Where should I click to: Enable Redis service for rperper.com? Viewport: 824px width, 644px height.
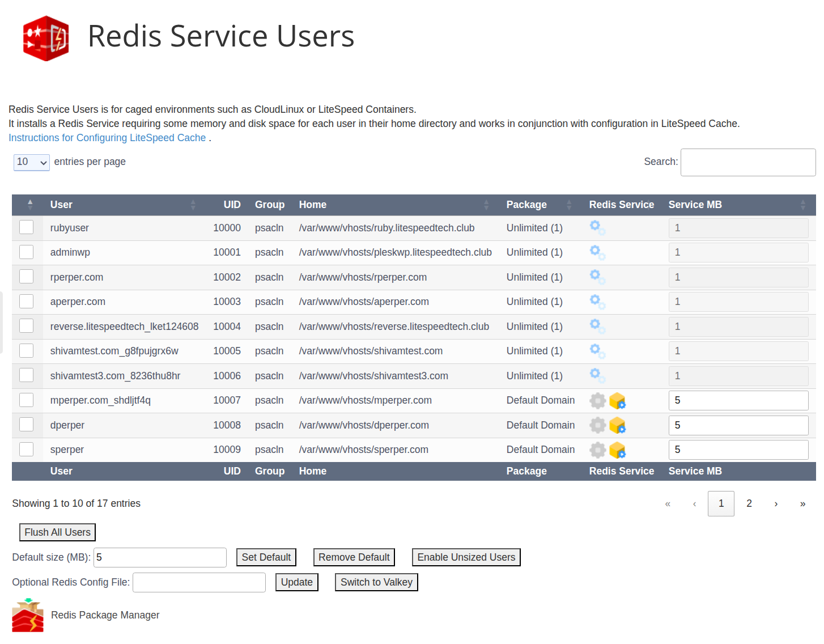point(597,276)
